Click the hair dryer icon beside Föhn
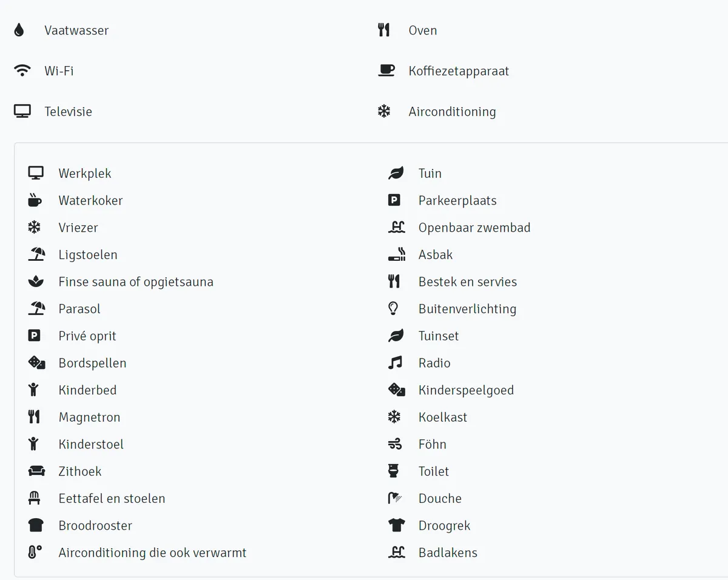 395,445
